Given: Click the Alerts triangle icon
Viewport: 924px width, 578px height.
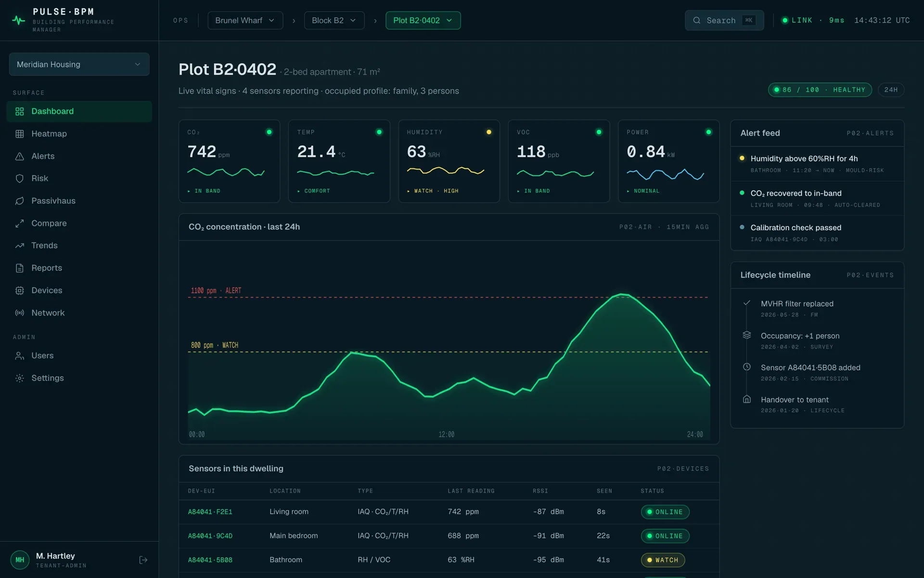Looking at the screenshot, I should (x=19, y=156).
